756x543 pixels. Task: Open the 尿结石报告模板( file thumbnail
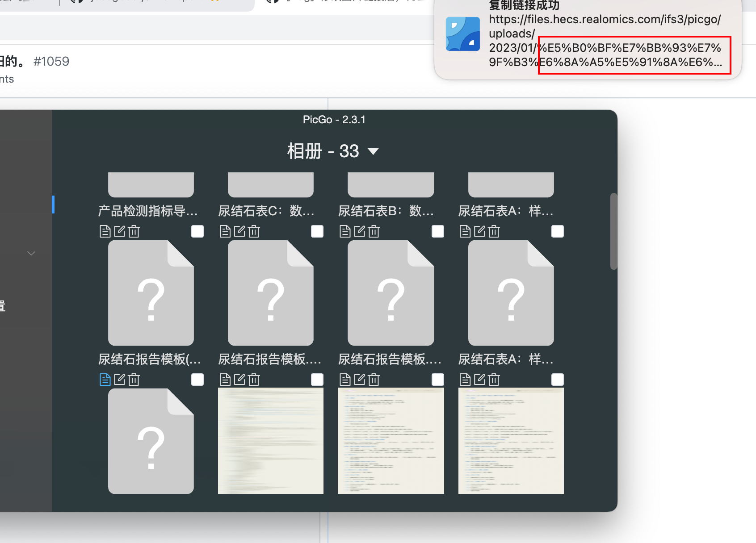coord(151,293)
